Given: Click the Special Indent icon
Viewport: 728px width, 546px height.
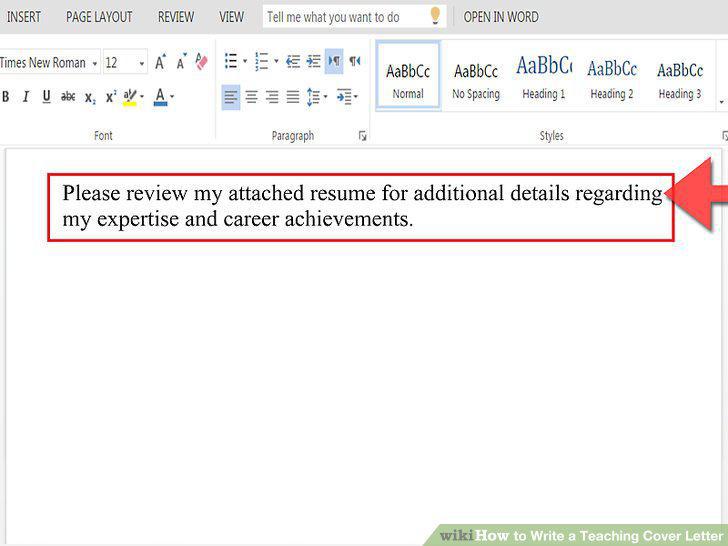Looking at the screenshot, I should point(344,97).
